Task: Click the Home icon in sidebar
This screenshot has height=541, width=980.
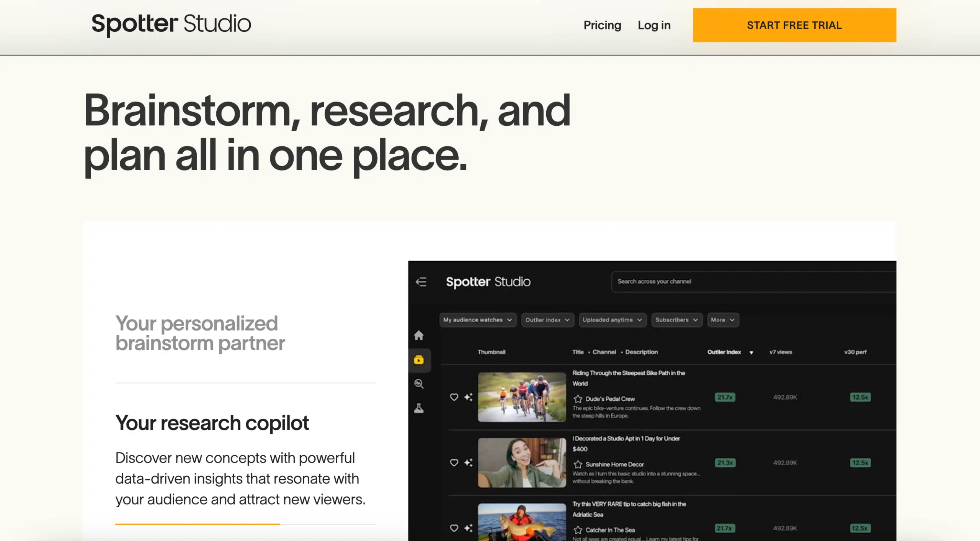Action: click(419, 335)
